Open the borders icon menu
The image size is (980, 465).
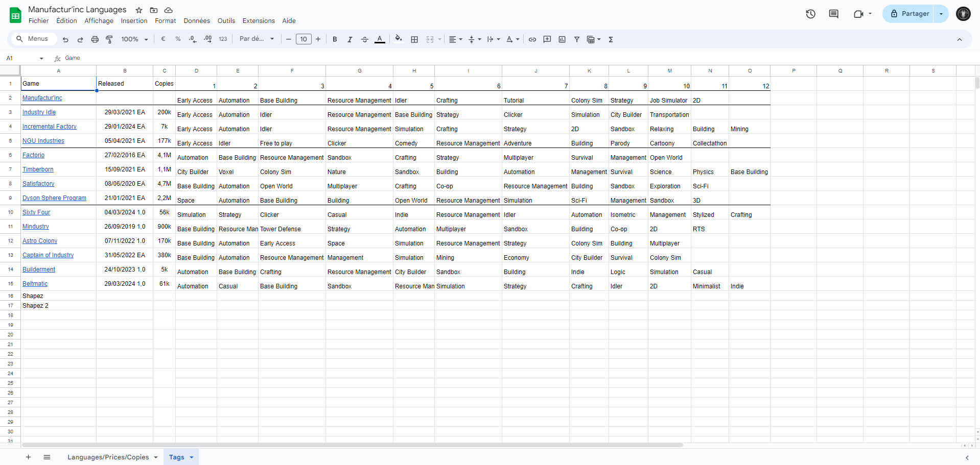[x=414, y=39]
